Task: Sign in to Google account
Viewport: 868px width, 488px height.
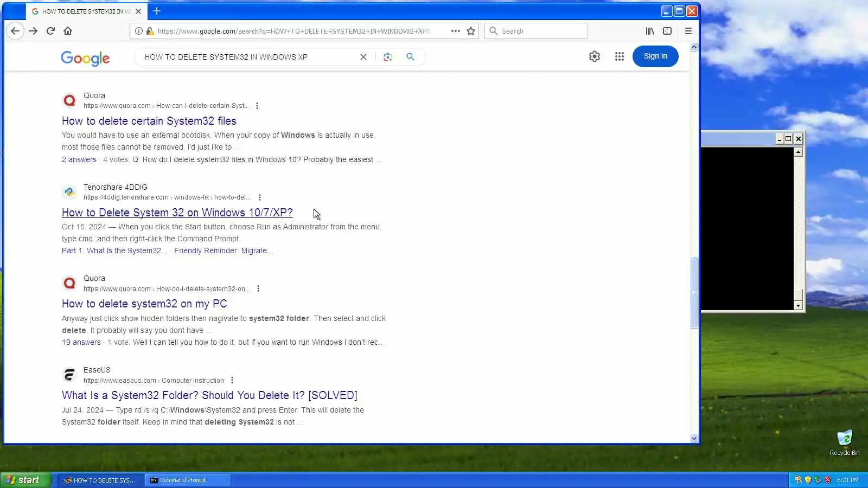Action: coord(655,56)
